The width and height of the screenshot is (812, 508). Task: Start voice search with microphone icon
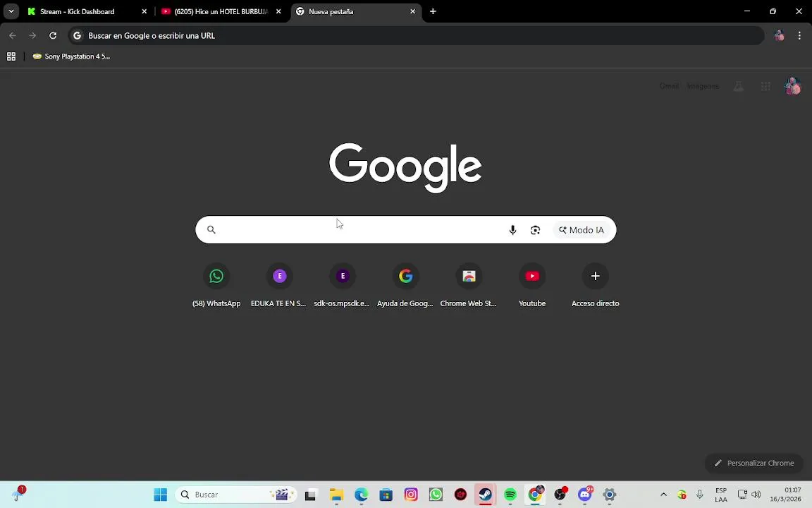point(512,229)
